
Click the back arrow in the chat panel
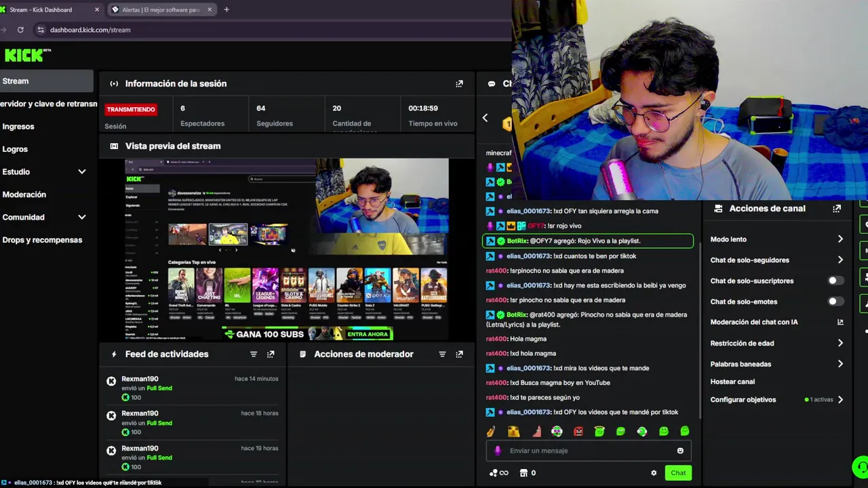tap(485, 118)
